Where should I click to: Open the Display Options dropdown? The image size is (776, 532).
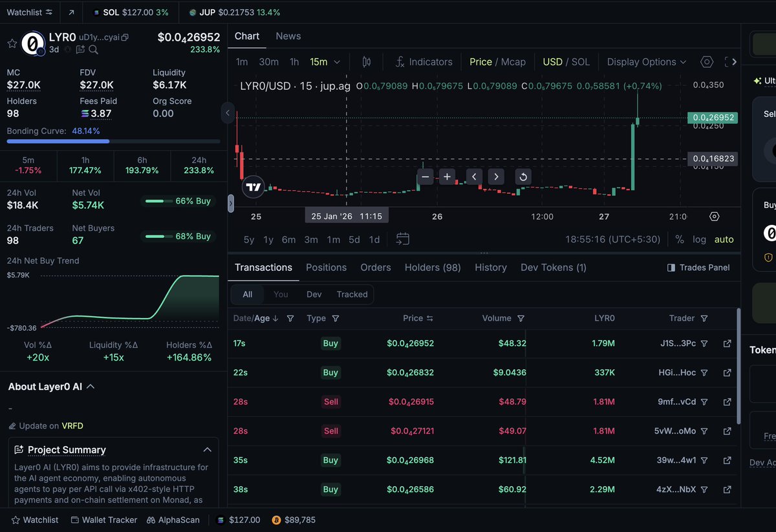click(646, 62)
